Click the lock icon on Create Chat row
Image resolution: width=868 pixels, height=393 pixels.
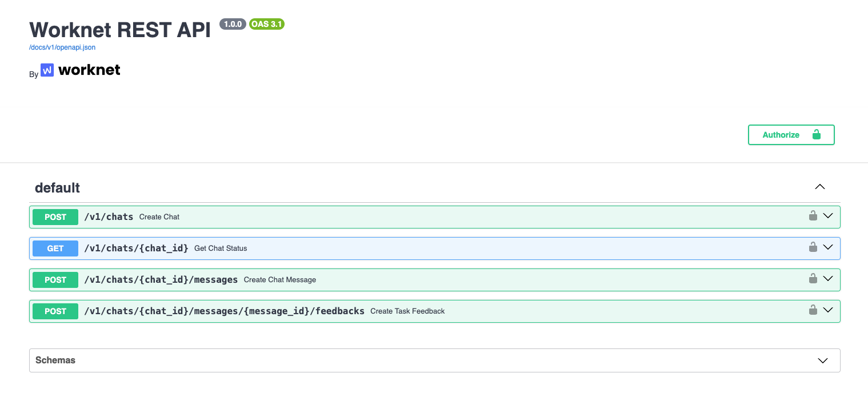pos(813,215)
